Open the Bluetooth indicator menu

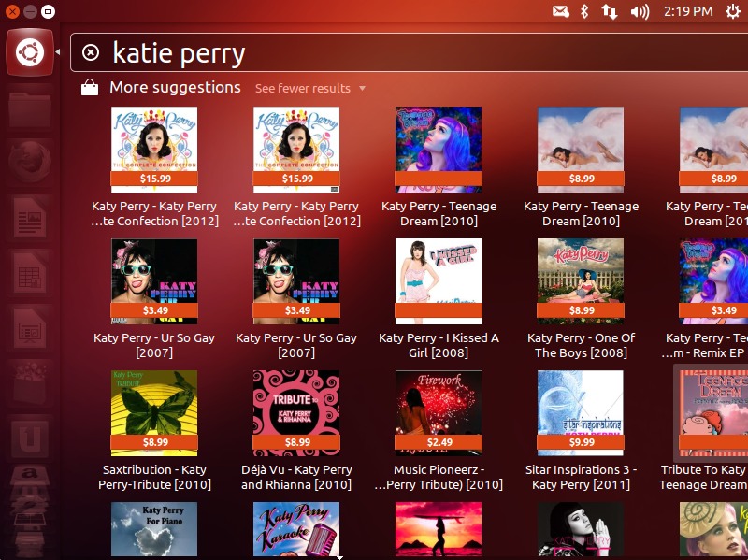(584, 11)
